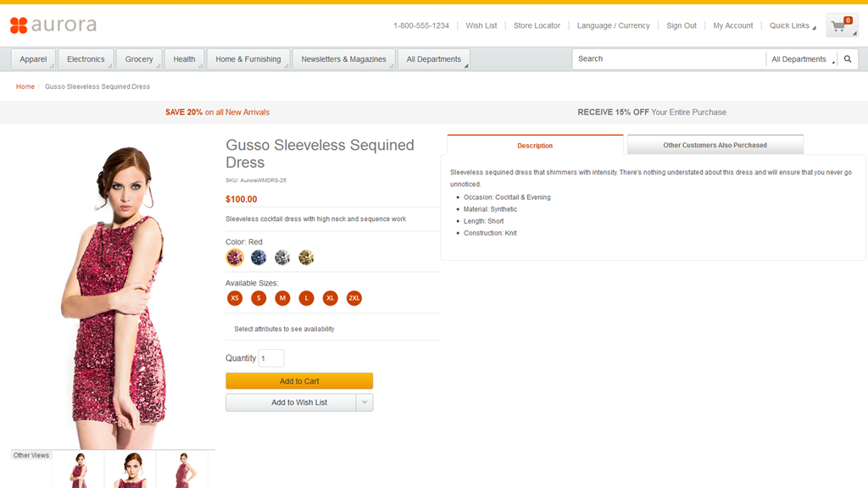Go to My Account

733,25
